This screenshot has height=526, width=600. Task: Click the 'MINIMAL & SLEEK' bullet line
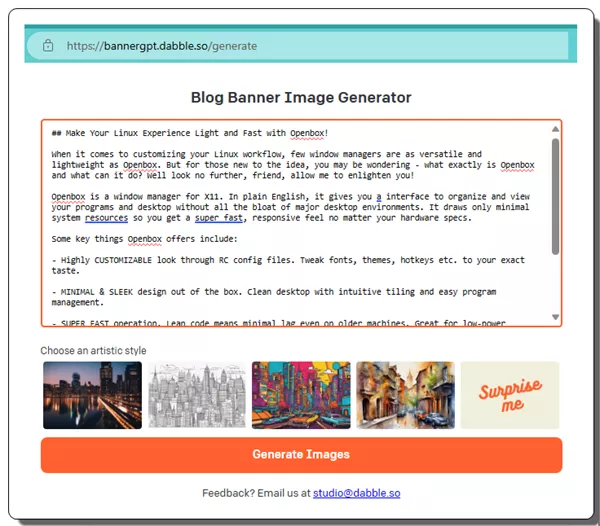[274, 297]
